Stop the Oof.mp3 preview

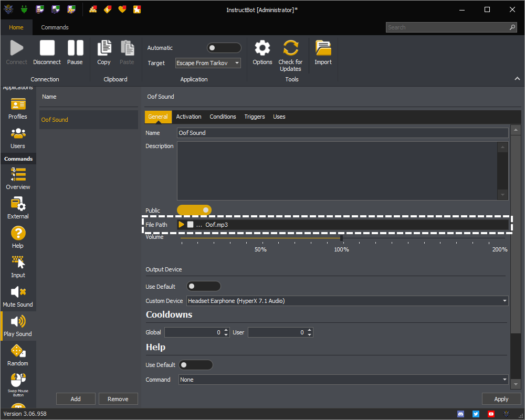190,224
